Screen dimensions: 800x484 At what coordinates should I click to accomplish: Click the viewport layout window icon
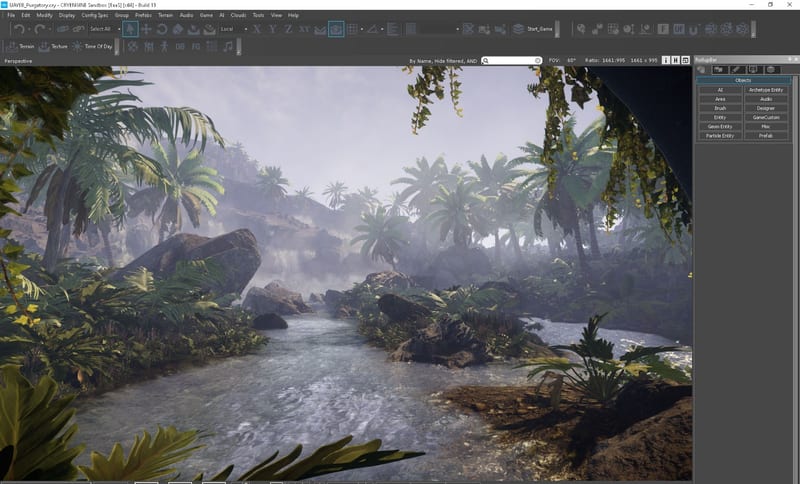pyautogui.click(x=685, y=60)
